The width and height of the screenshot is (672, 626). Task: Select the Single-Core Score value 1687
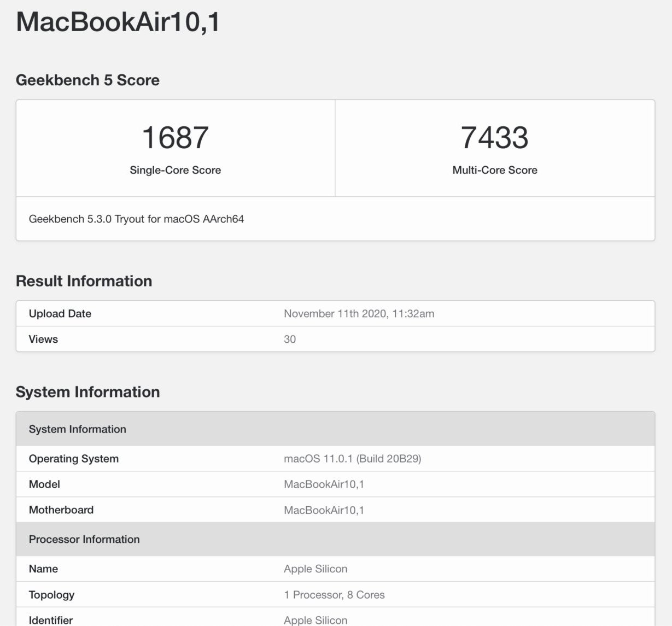coord(175,138)
